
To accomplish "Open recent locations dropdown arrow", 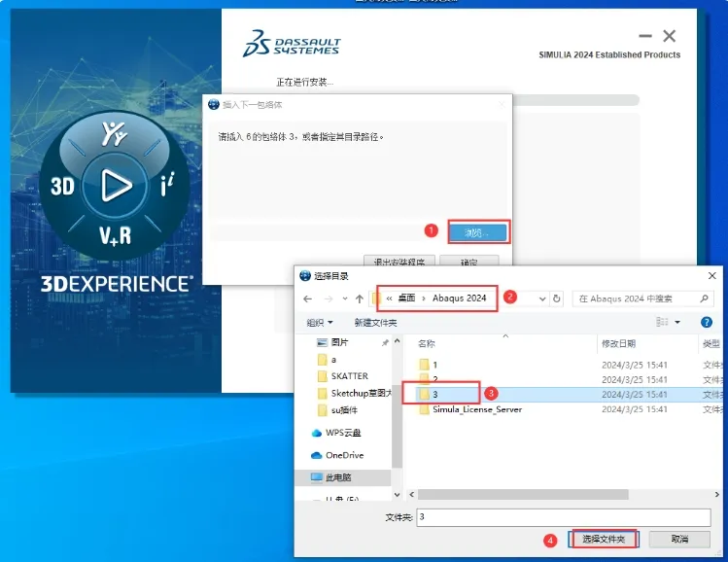I will (x=344, y=299).
